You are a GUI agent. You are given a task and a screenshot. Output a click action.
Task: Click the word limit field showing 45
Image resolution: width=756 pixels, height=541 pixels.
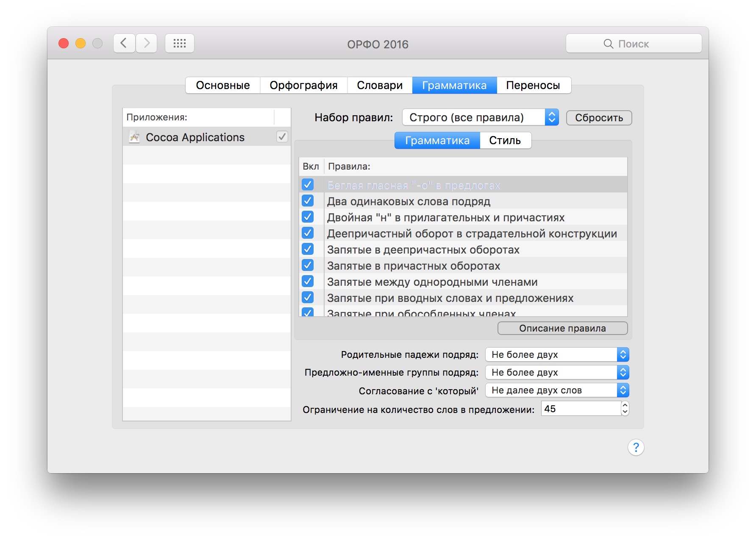click(x=581, y=409)
